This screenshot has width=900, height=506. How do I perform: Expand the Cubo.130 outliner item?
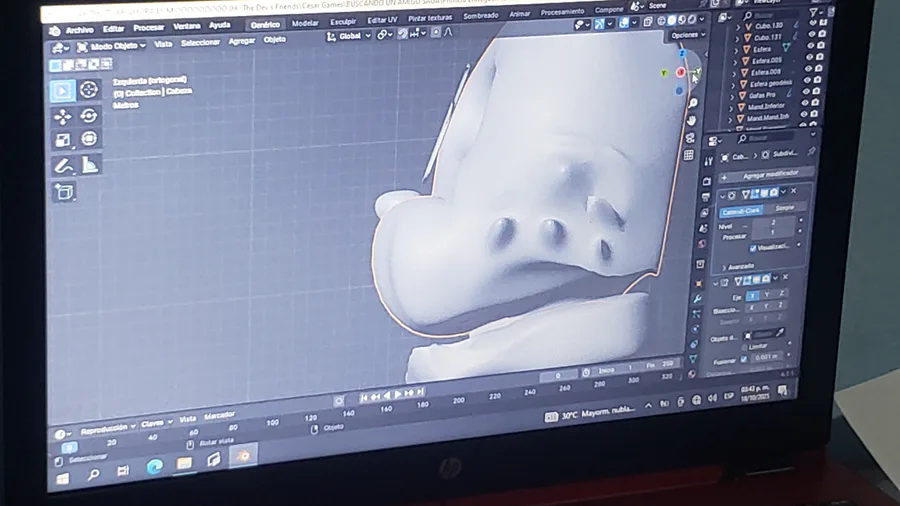pyautogui.click(x=738, y=28)
